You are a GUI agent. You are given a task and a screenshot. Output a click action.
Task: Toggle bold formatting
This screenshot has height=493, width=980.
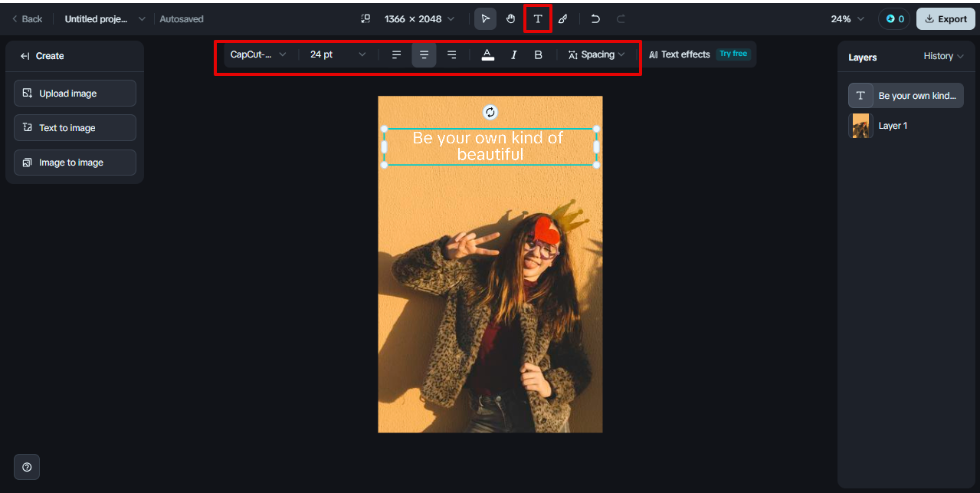538,54
